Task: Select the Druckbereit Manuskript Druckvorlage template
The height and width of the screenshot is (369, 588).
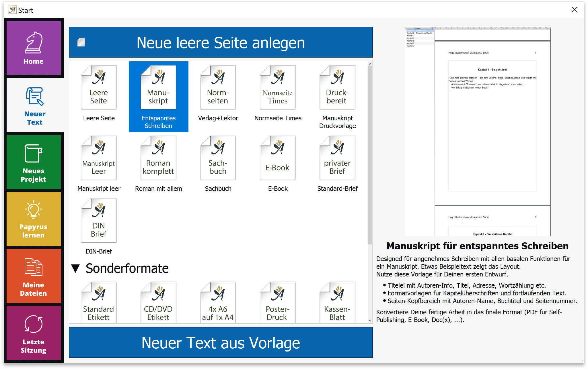Action: 337,87
